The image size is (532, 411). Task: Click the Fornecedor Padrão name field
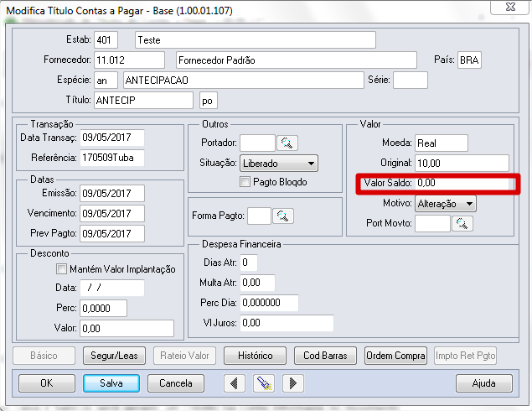tap(297, 60)
